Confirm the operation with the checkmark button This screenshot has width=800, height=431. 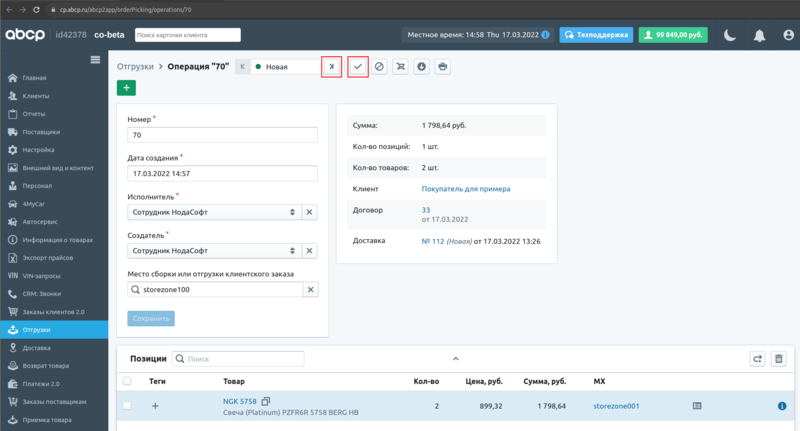[x=358, y=67]
